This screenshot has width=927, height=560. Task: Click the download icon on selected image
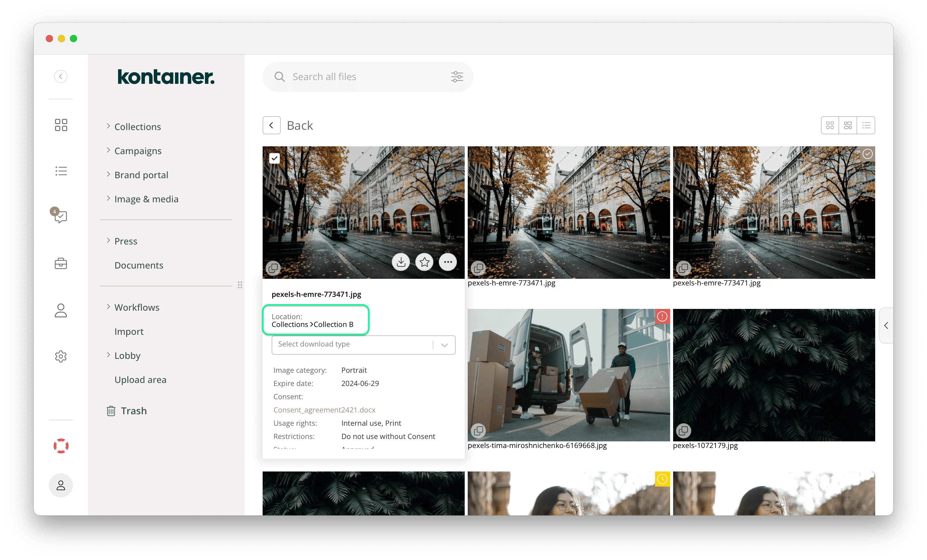coord(401,262)
